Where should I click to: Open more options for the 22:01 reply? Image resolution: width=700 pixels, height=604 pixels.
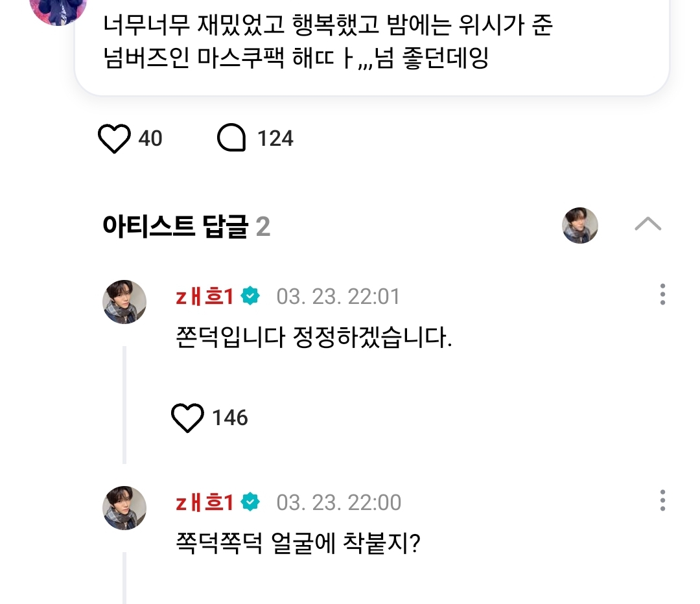tap(662, 295)
